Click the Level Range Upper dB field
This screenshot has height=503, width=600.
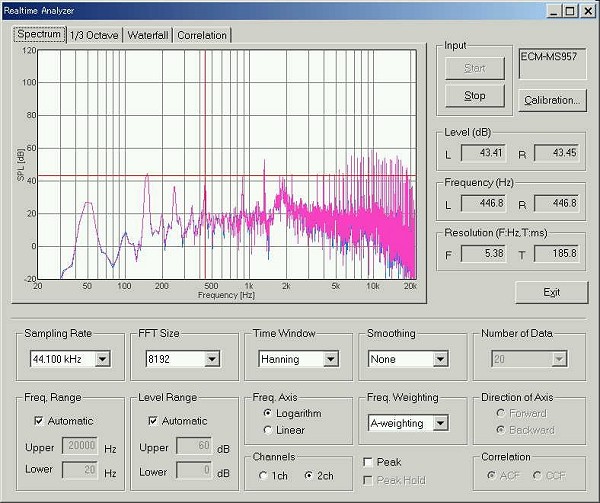194,446
